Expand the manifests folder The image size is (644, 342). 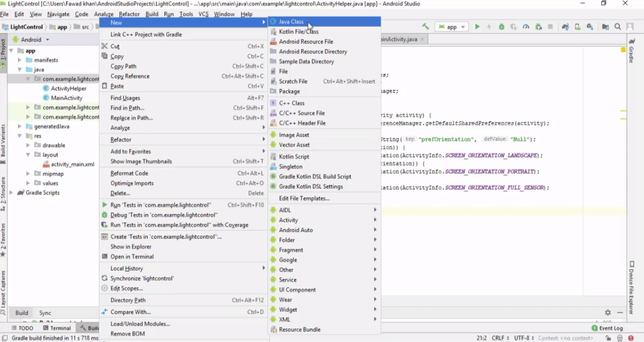coord(19,60)
